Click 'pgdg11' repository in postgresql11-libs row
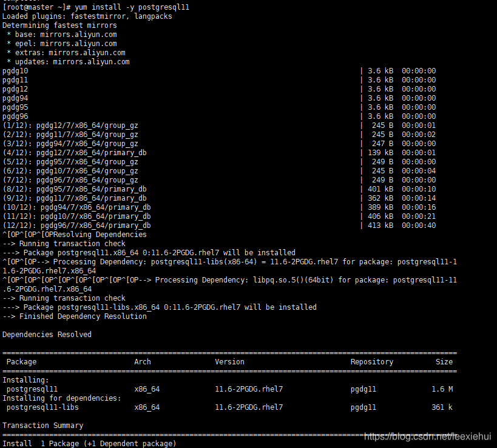The width and height of the screenshot is (497, 448). point(363,407)
